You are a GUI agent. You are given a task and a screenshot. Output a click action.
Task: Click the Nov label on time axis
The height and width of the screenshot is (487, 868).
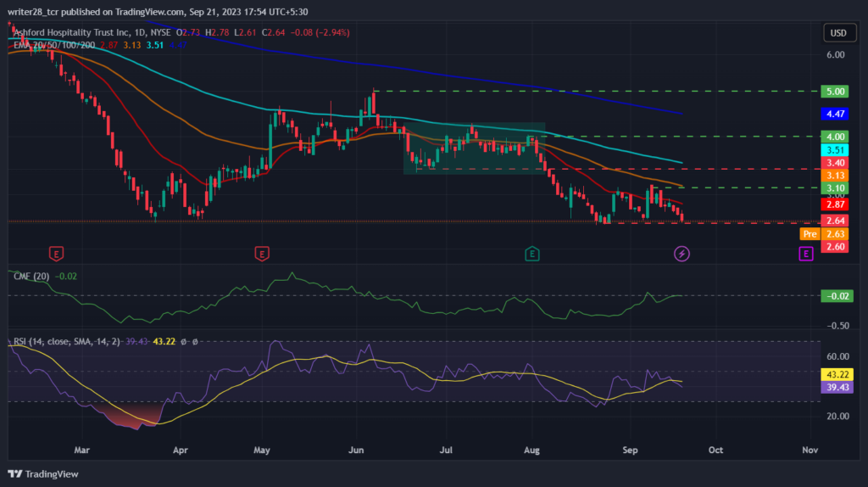(810, 450)
